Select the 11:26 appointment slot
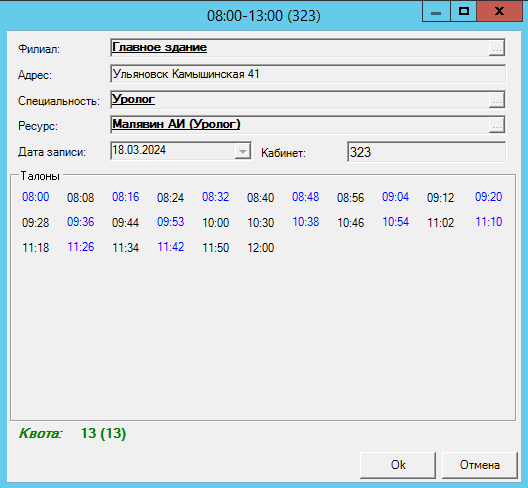 81,247
